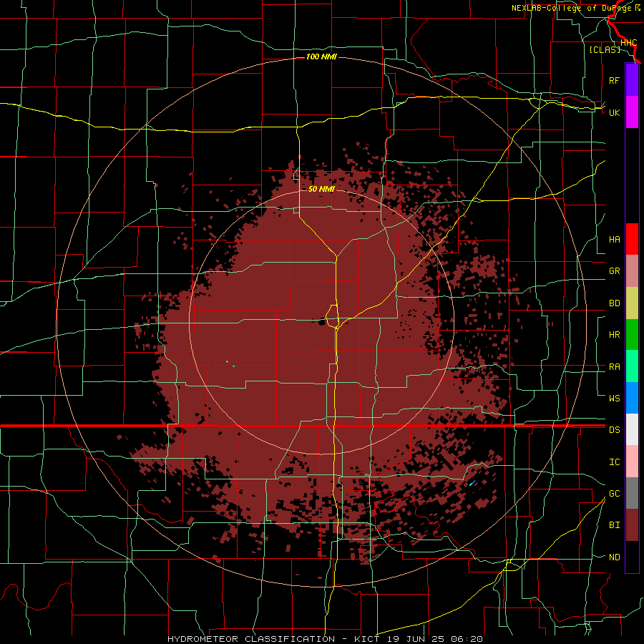Click the RA legend label
This screenshot has height=644, width=644.
[614, 367]
